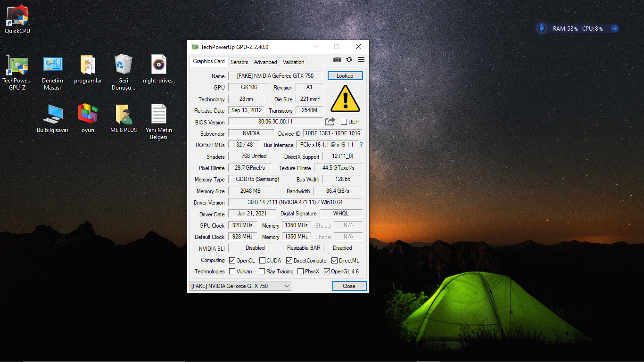Open the Bu bilgisayar desktop icon
Screen dimensions: 644x362
pos(52,118)
